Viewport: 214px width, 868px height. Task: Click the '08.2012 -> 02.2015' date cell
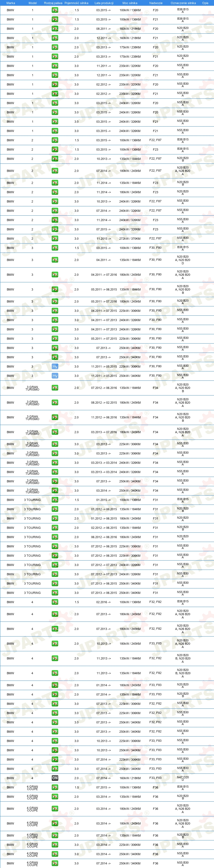(104, 403)
